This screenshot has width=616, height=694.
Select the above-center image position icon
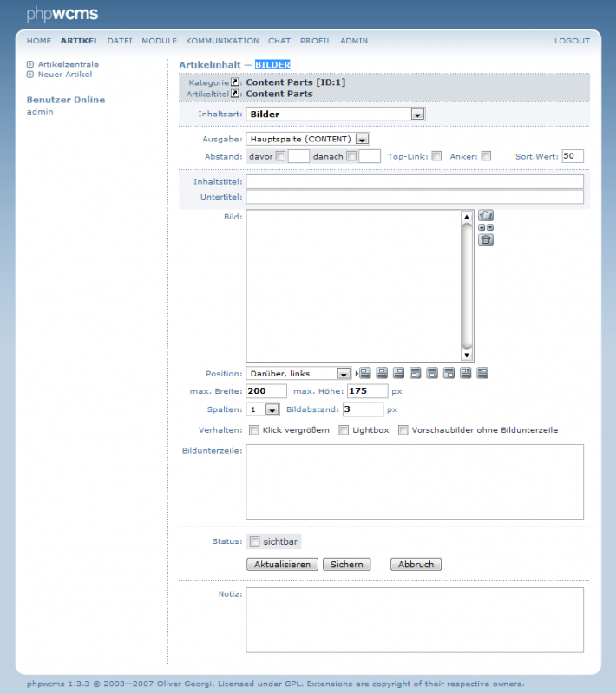coord(382,373)
